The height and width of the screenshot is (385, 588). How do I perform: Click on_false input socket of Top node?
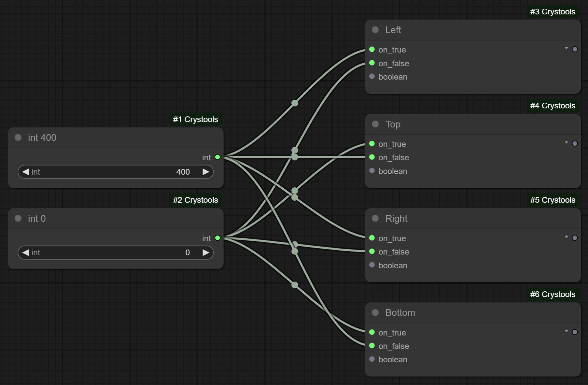point(372,157)
